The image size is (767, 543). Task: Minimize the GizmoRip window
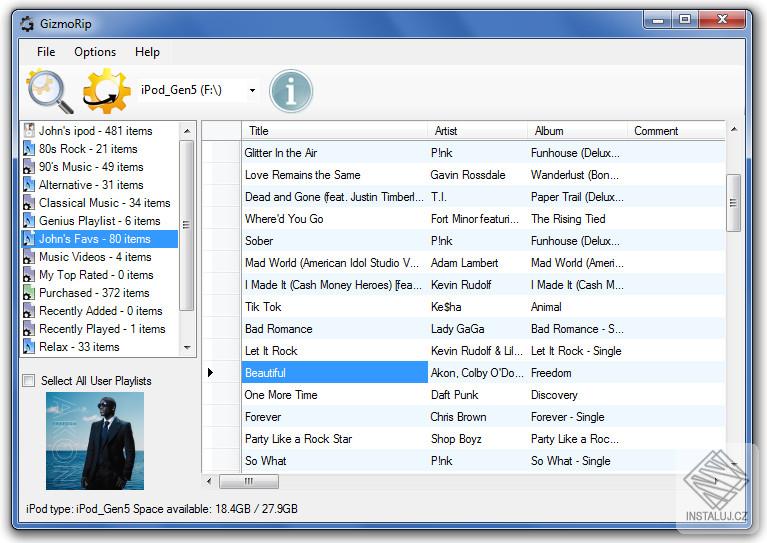click(x=658, y=20)
